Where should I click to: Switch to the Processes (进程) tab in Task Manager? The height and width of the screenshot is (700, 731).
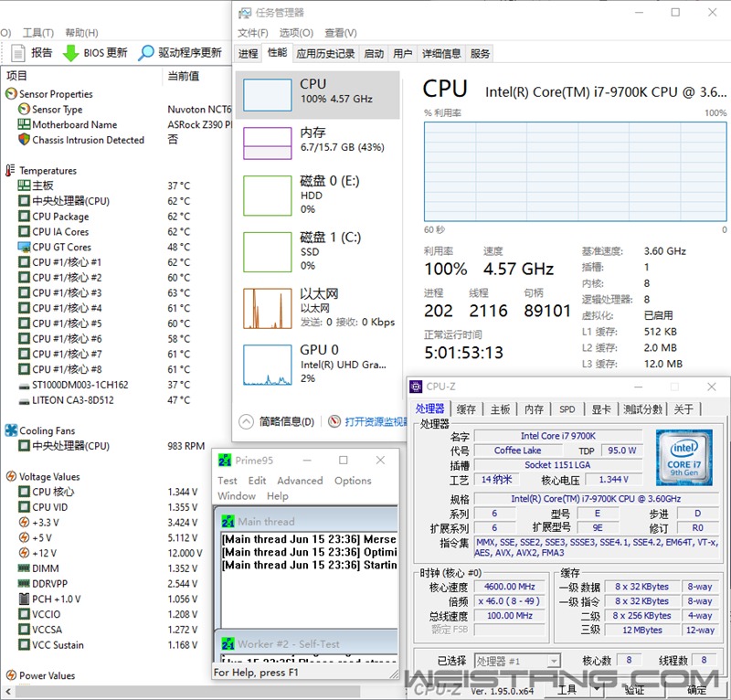click(248, 54)
